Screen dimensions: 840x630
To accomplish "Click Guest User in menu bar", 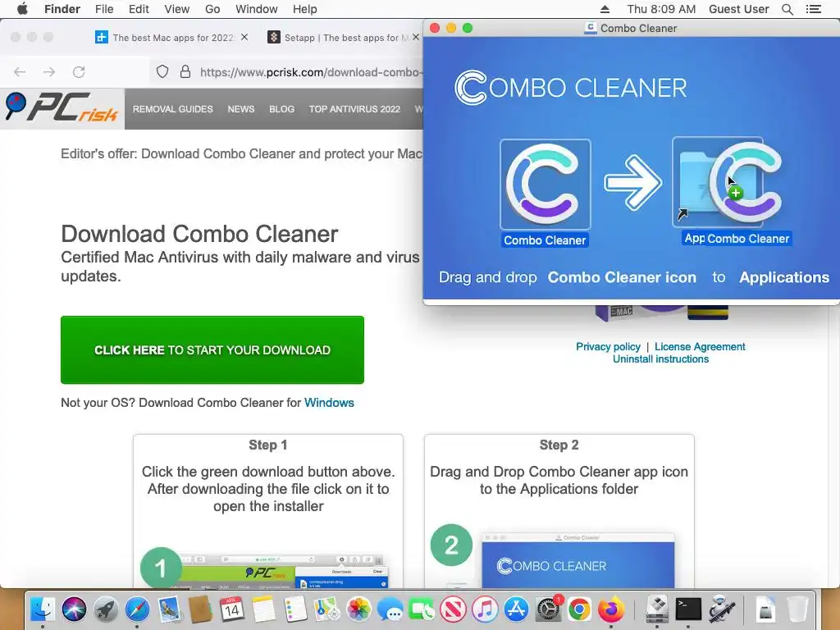I will (x=739, y=9).
